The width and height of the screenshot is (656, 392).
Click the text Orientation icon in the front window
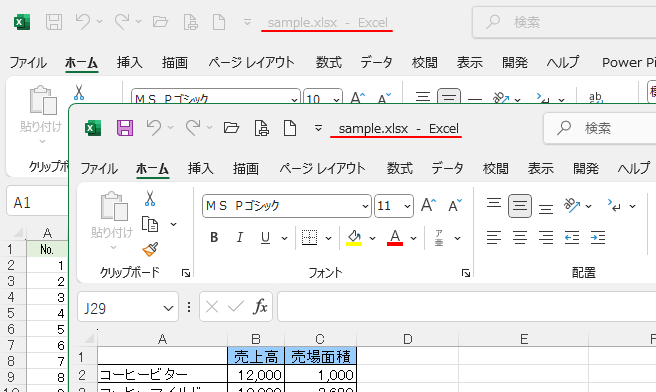click(x=572, y=205)
